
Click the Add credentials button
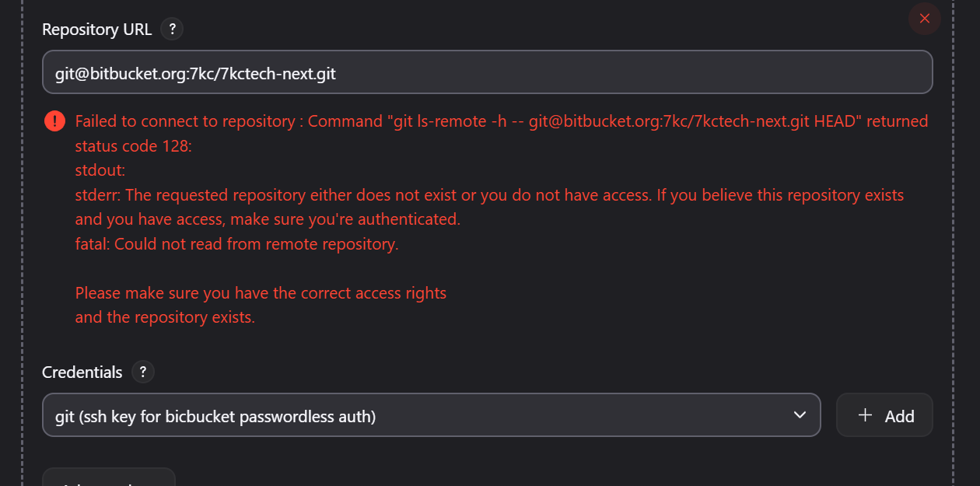pos(884,415)
